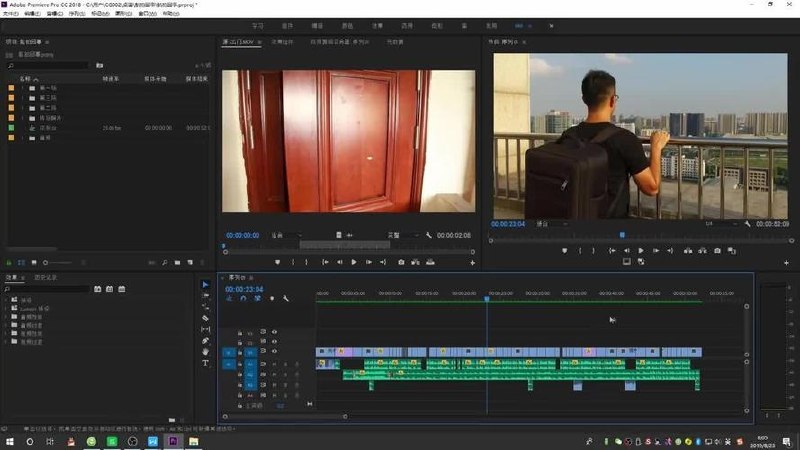This screenshot has width=800, height=450.
Task: Open Source monitor playback resolution dropdown
Action: click(403, 235)
